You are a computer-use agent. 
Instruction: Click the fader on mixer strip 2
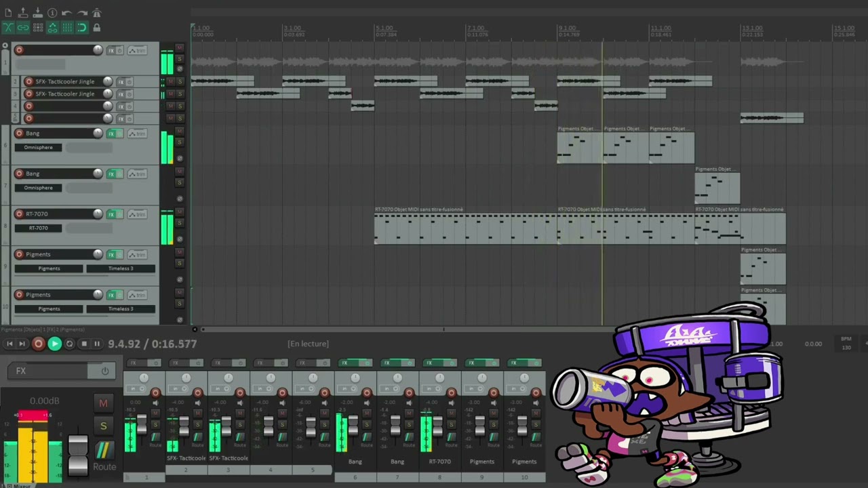(184, 426)
